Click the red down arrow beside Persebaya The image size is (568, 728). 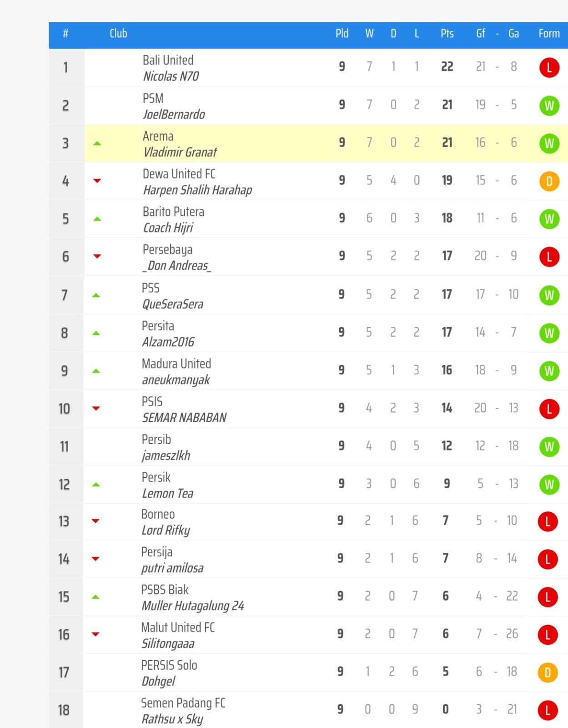pos(97,256)
